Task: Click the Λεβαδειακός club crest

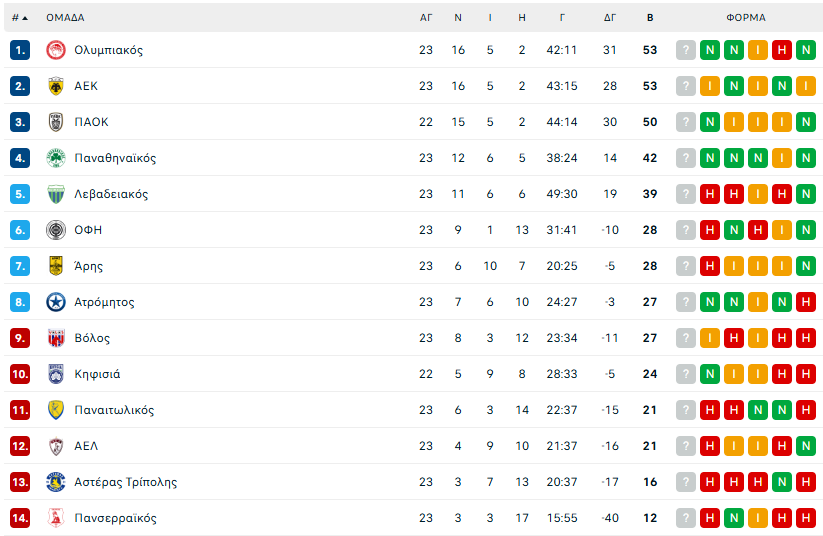Action: click(56, 194)
